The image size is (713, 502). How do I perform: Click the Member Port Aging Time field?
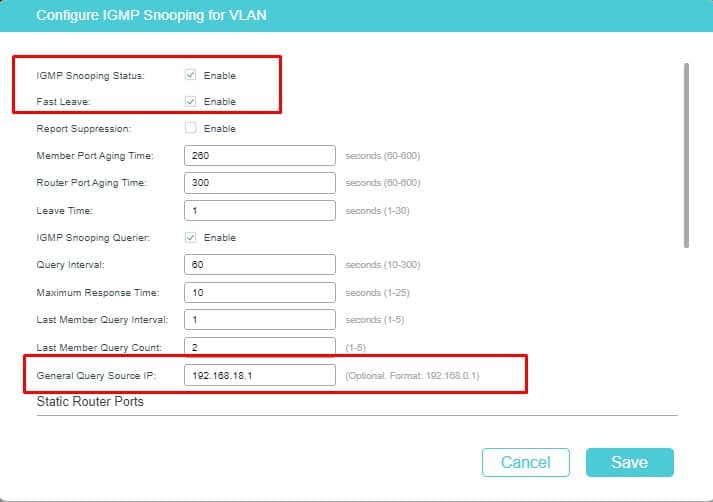tap(260, 156)
